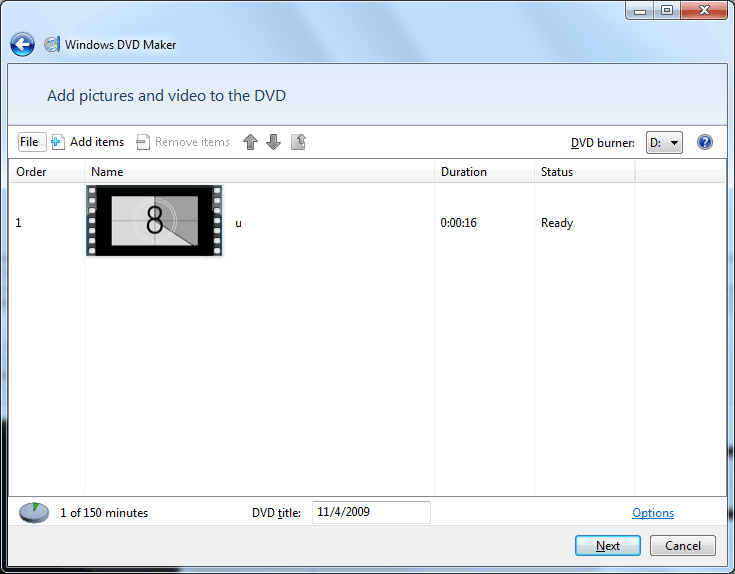
Task: Go back using the blue arrow button
Action: pyautogui.click(x=22, y=45)
